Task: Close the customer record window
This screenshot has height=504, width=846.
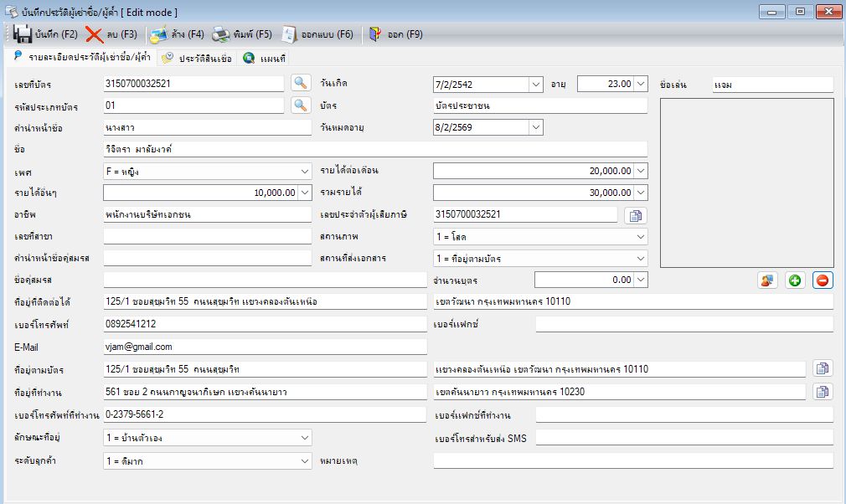Action: pyautogui.click(x=828, y=12)
